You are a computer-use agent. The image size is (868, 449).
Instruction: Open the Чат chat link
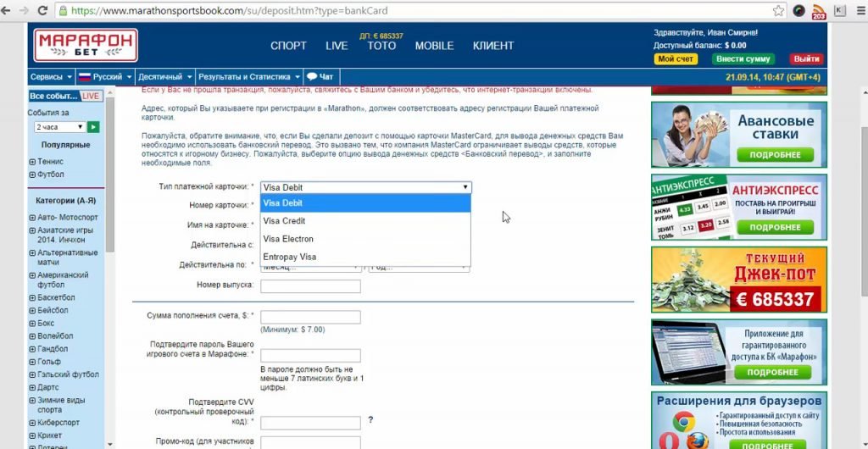(x=320, y=77)
